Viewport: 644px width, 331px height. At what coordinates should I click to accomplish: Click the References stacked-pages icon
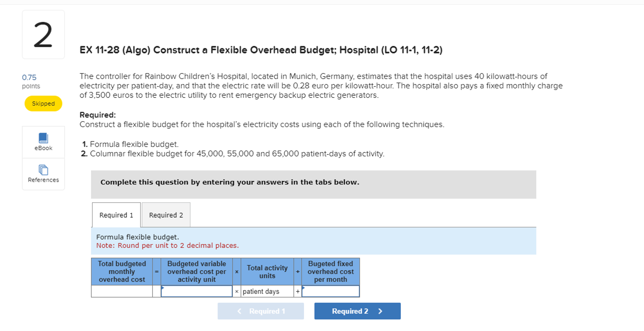43,170
